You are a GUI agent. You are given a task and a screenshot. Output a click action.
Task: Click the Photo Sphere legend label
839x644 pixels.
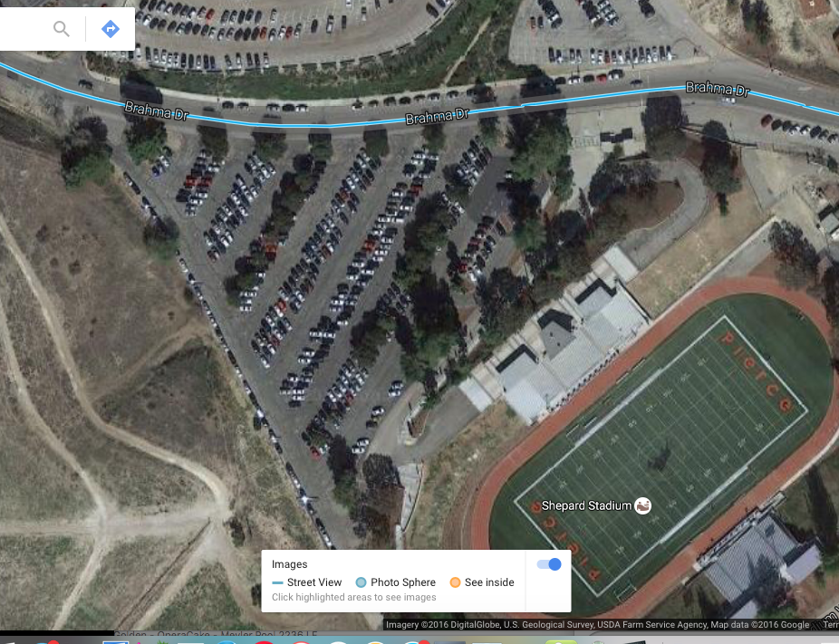403,582
